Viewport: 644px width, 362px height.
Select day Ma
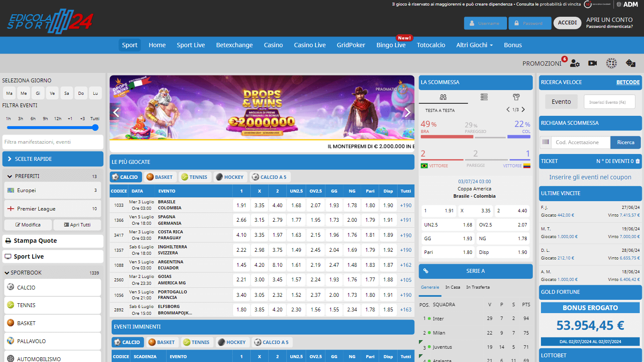pyautogui.click(x=9, y=93)
